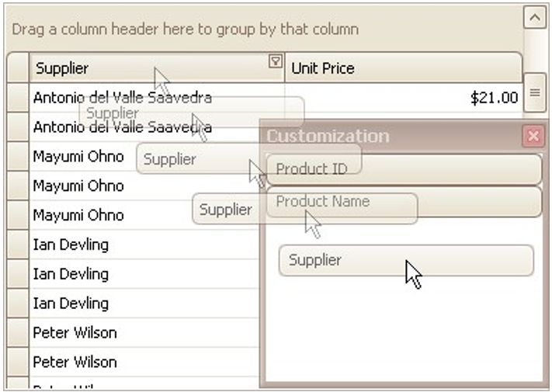This screenshot has height=392, width=552.
Task: Click Supplier item in Customization window
Action: (x=406, y=261)
